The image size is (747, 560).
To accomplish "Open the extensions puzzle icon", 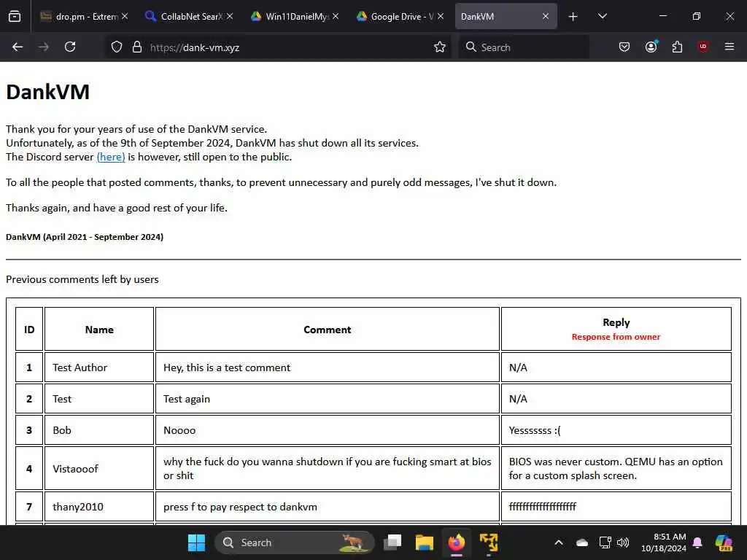I will [677, 47].
